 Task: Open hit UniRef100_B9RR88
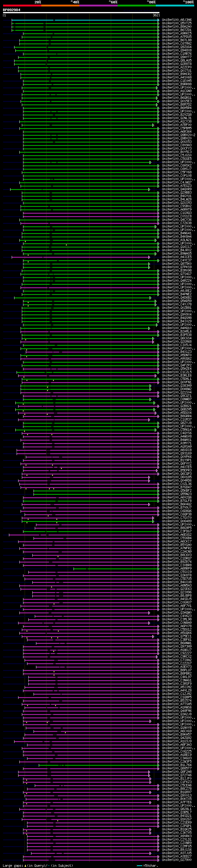tap(177, 84)
